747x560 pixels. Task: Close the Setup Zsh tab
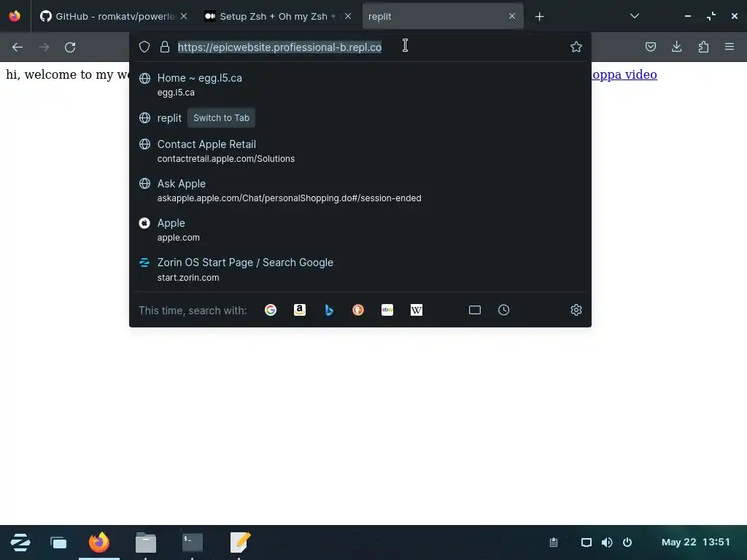(348, 16)
